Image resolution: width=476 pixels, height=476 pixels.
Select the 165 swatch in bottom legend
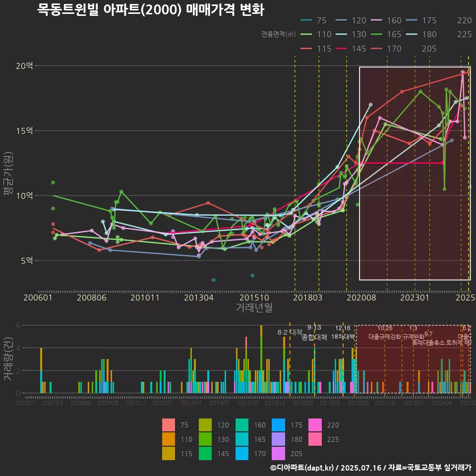(x=242, y=439)
